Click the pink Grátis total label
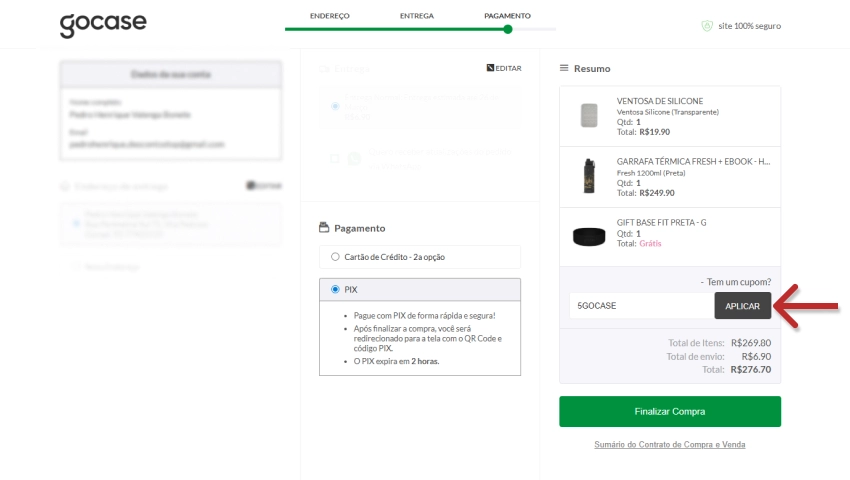Image resolution: width=850 pixels, height=480 pixels. click(650, 244)
